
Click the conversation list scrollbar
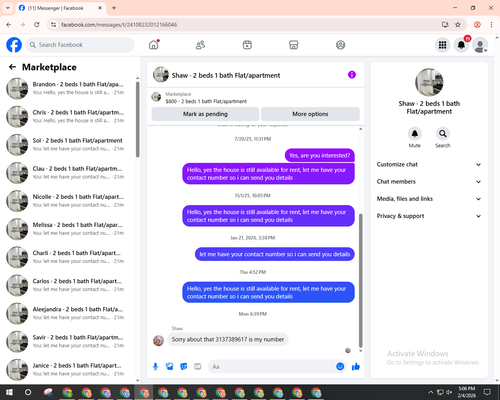(x=138, y=119)
